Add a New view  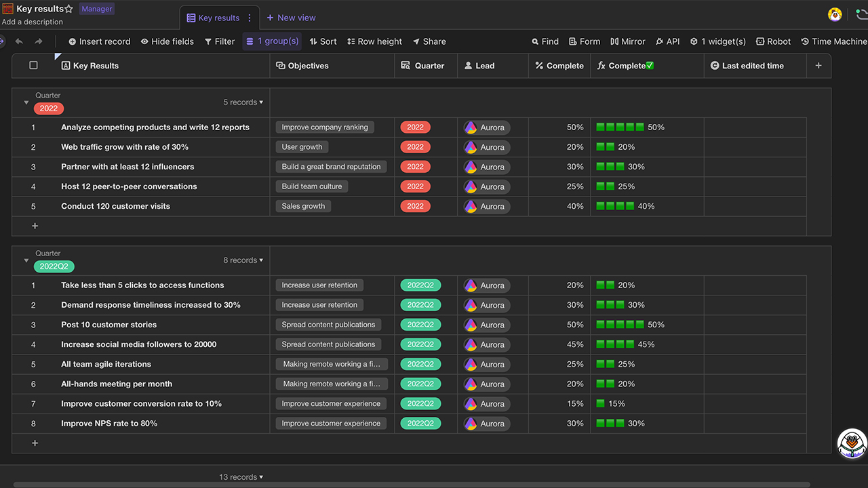click(291, 18)
